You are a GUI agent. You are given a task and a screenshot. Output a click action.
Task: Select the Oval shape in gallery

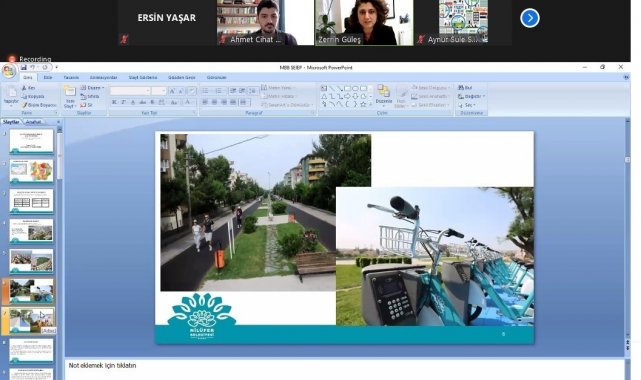355,88
